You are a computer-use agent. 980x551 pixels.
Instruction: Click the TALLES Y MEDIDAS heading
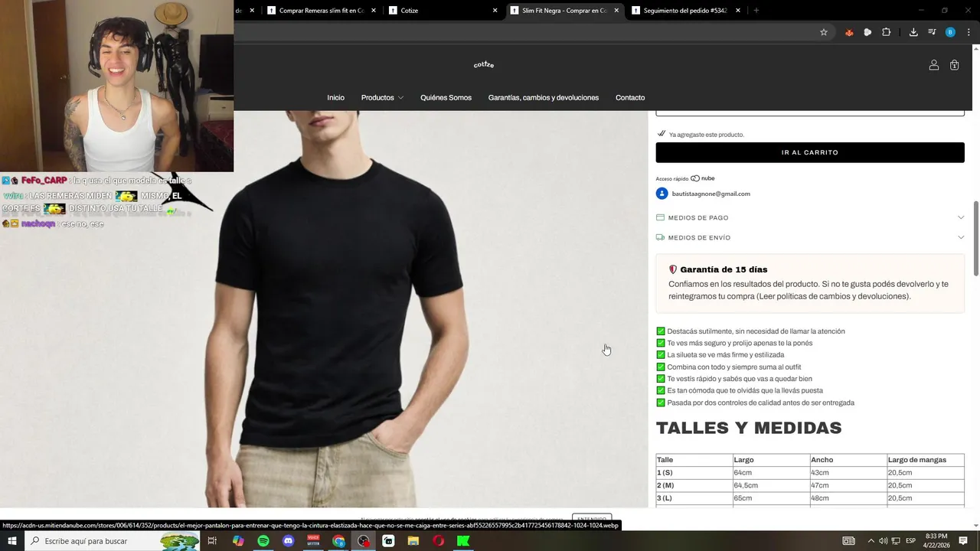(x=749, y=428)
